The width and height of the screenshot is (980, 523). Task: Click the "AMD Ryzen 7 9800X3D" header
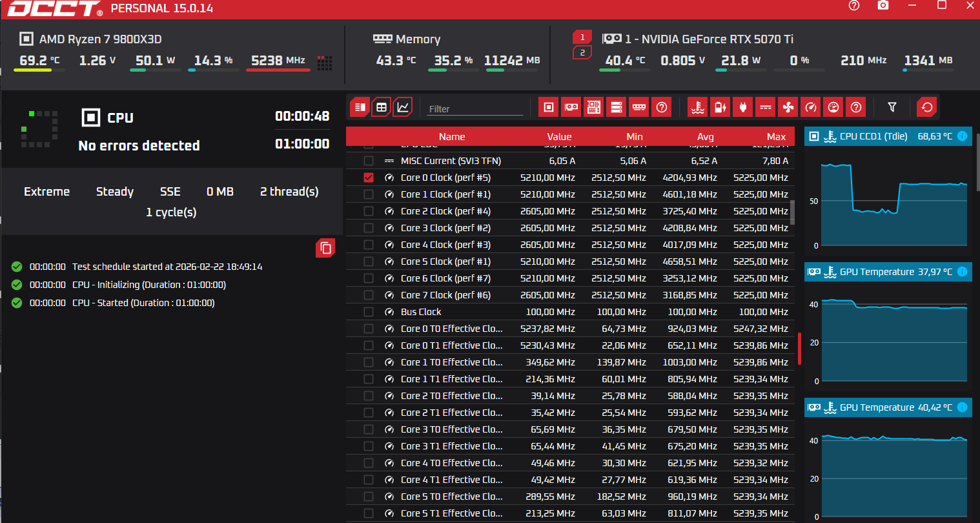tap(100, 39)
